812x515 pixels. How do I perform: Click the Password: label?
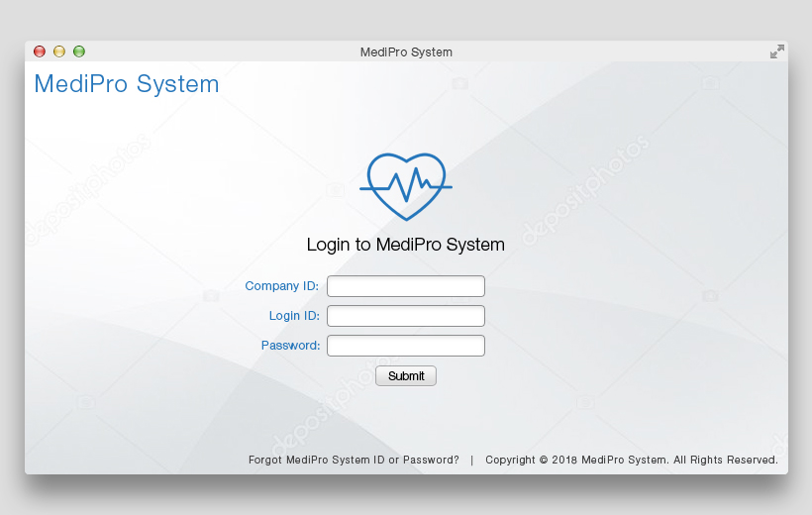tap(290, 345)
